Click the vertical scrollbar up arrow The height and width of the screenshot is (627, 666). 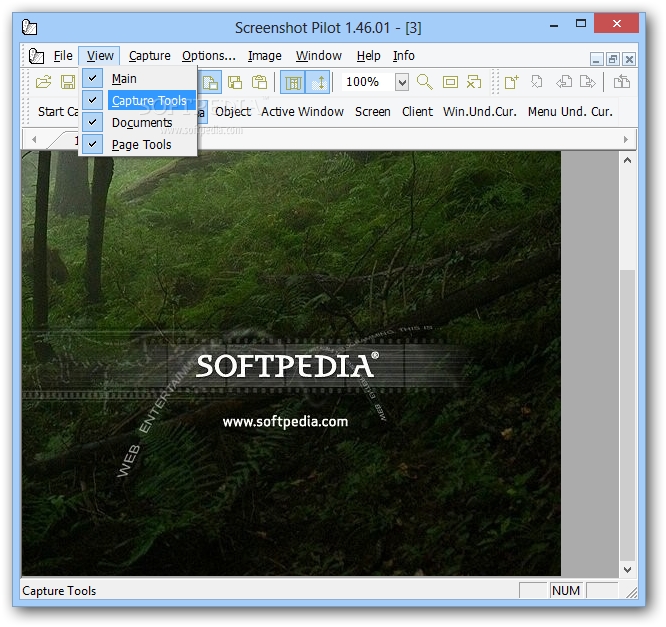[627, 161]
